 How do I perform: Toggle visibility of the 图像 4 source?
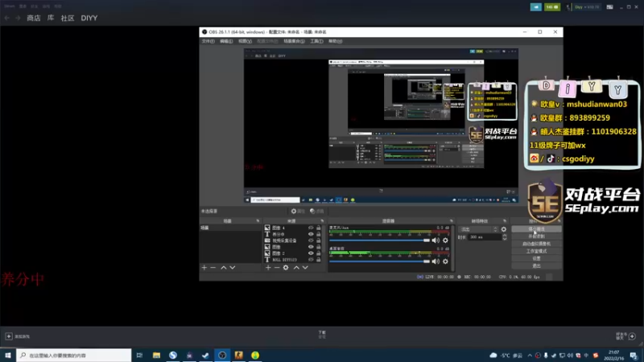pyautogui.click(x=311, y=228)
